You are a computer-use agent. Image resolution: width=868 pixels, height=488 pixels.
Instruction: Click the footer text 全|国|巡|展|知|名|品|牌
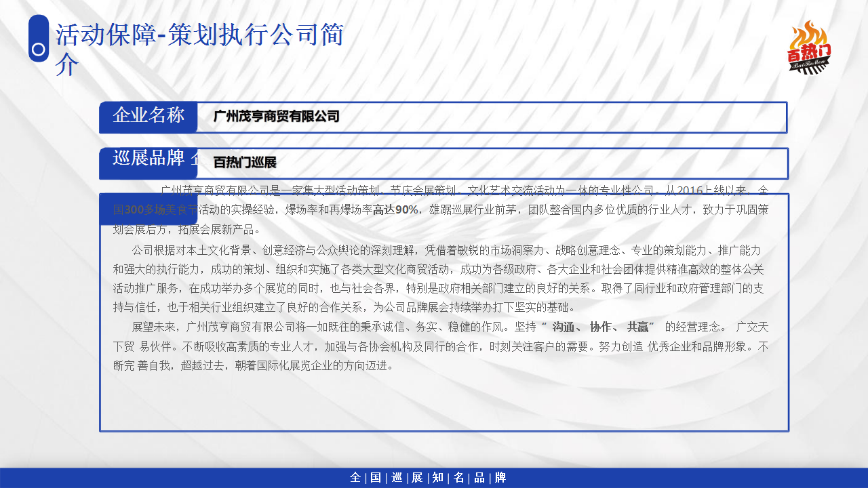tap(428, 478)
